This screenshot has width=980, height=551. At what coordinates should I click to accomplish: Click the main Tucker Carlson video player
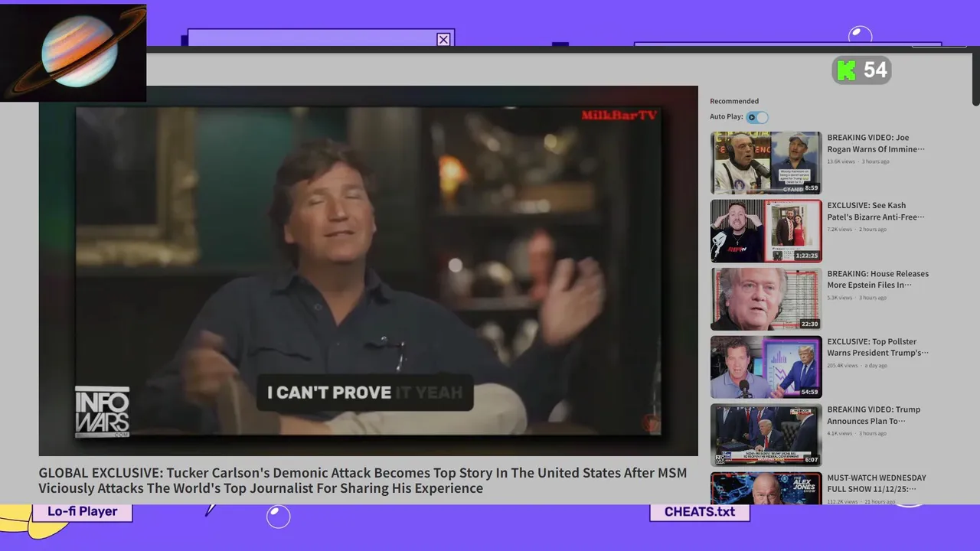point(368,271)
